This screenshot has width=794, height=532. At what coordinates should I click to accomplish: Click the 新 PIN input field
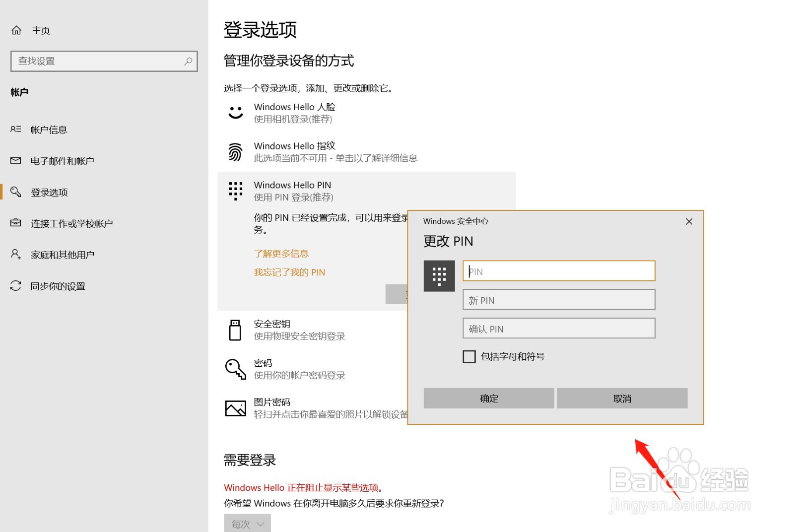click(x=559, y=300)
